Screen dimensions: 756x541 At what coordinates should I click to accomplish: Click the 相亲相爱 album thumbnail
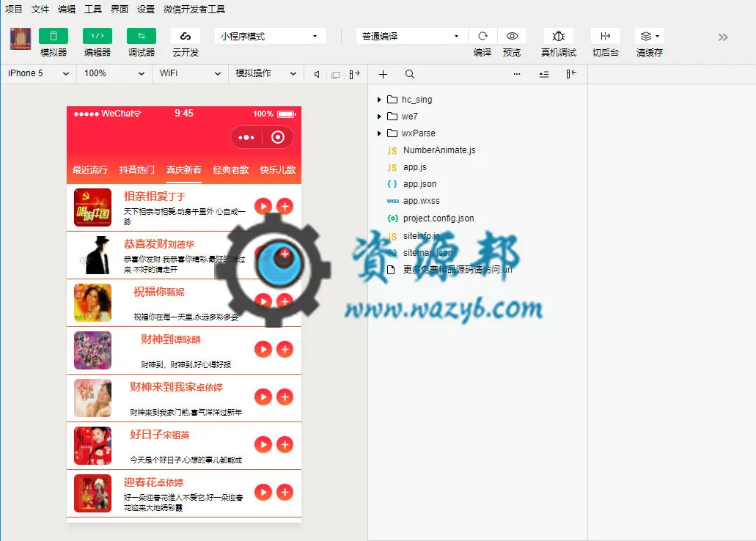pos(92,207)
